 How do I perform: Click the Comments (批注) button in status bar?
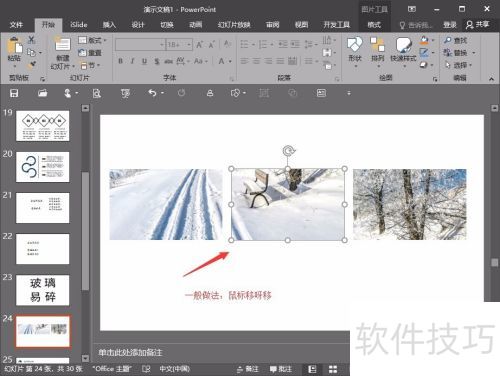(x=281, y=369)
